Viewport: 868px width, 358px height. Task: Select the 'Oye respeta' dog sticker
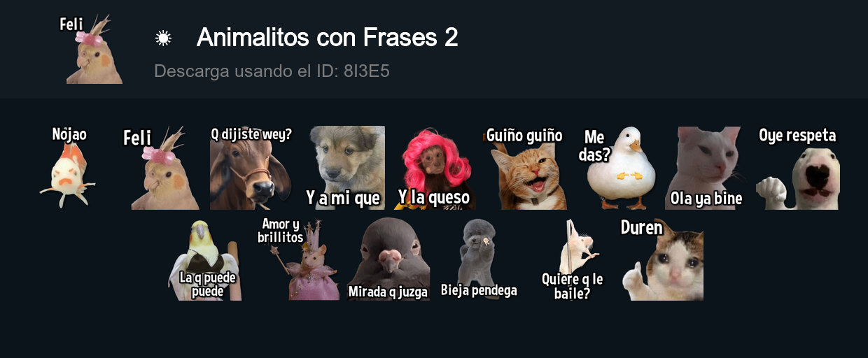(x=797, y=168)
